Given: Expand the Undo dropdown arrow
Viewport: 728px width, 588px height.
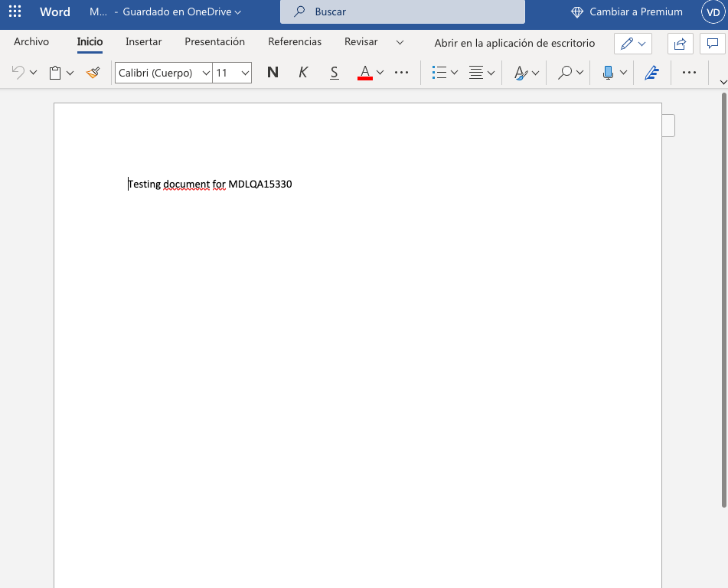Looking at the screenshot, I should coord(34,73).
